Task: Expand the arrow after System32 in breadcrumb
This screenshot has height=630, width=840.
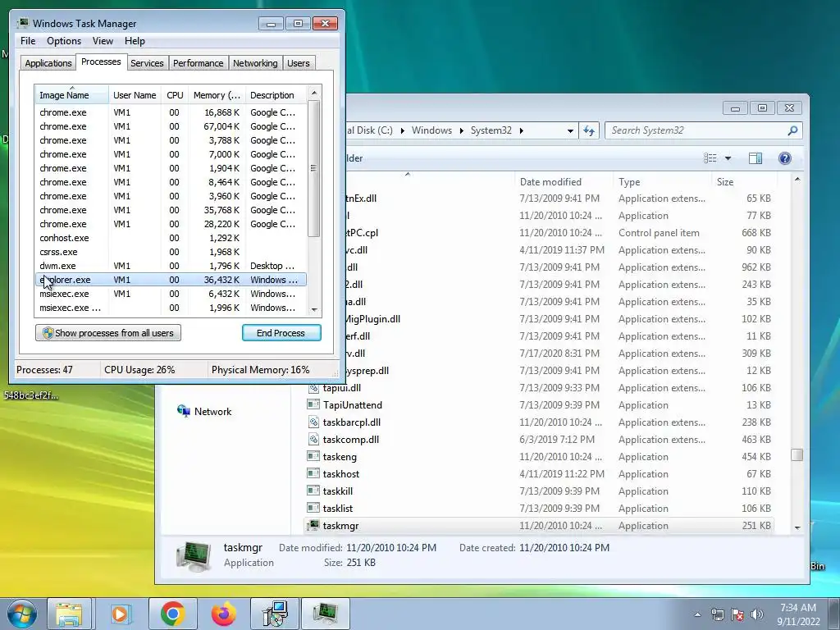Action: point(521,130)
